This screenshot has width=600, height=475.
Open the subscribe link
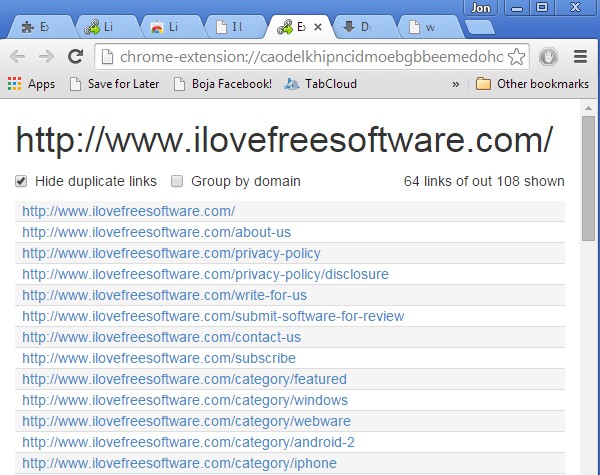159,359
